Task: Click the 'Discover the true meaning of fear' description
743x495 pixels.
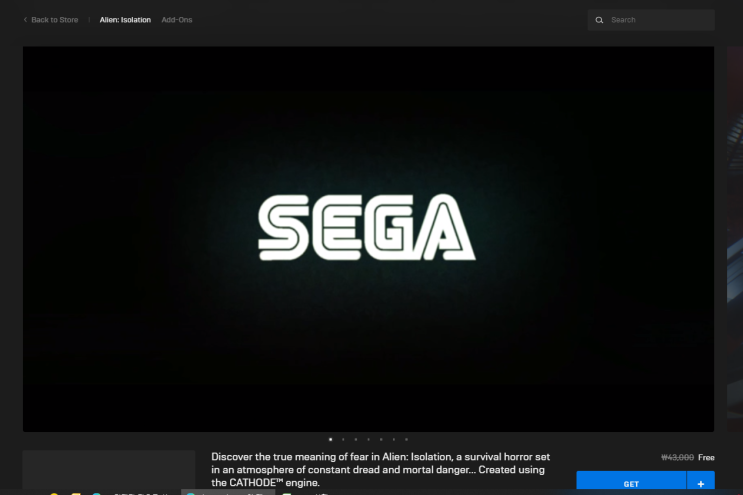Action: [x=381, y=469]
